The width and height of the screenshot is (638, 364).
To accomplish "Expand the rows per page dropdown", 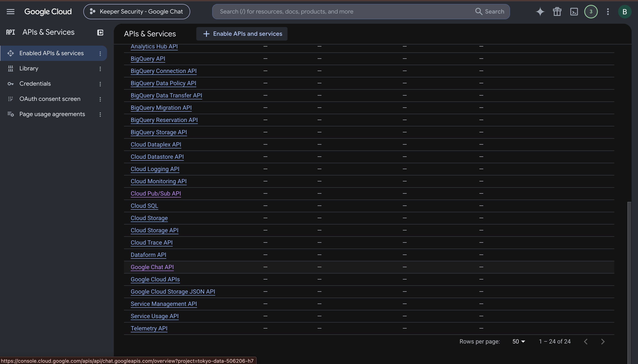I will 519,342.
